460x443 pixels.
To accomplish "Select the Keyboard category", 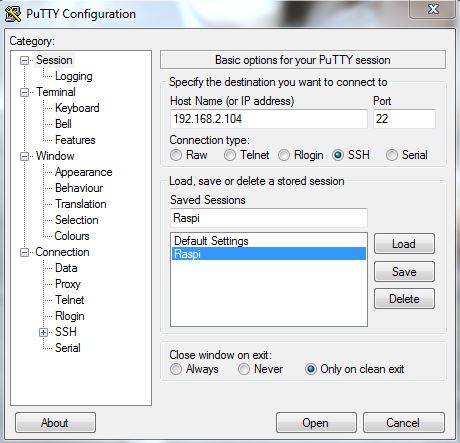I will point(77,108).
